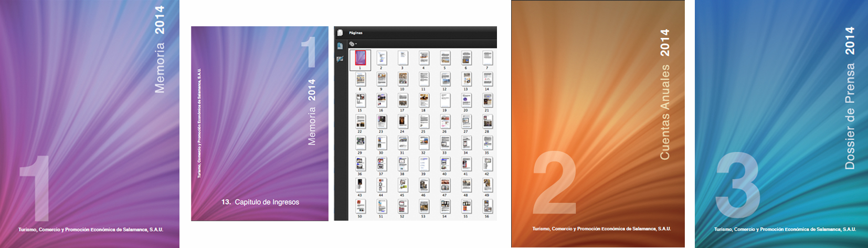
Task: Open the Páginas panel options gear menu
Action: [x=353, y=44]
